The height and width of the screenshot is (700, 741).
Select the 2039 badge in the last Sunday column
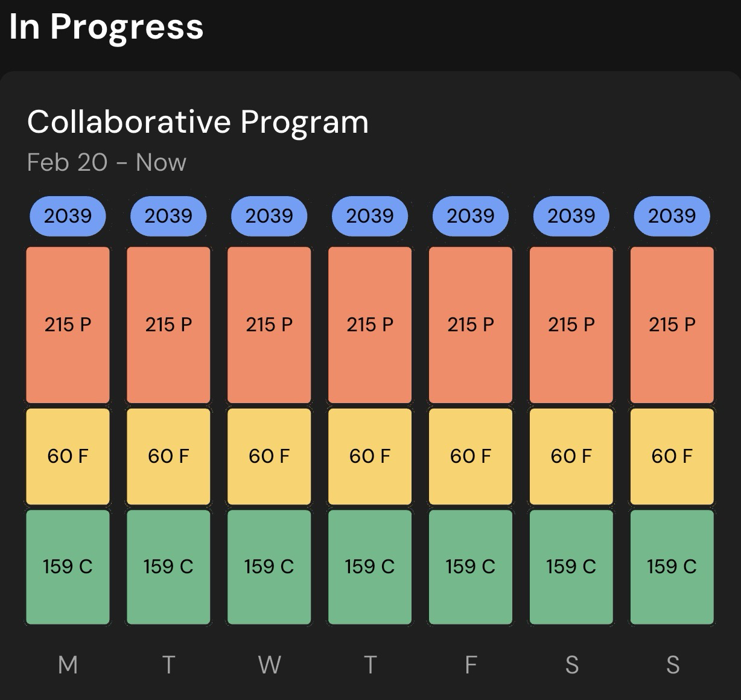(x=672, y=216)
